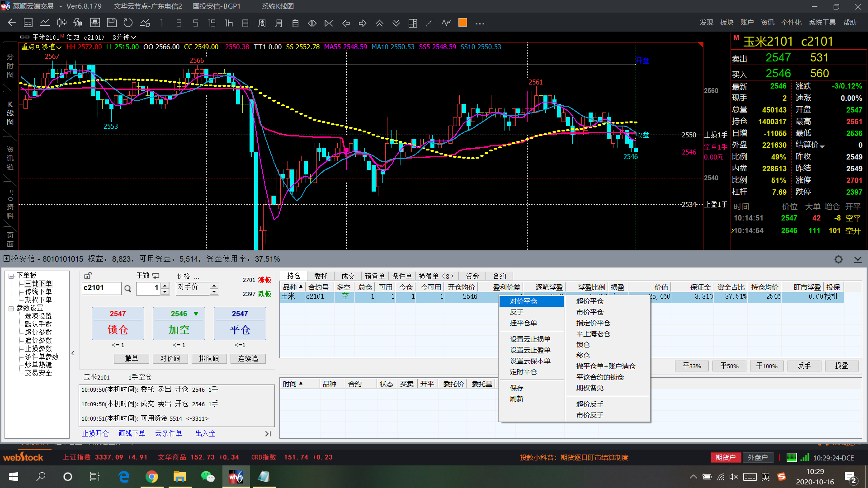Viewport: 868px width, 488px height.
Task: Toggle the 期货户 account button
Action: tap(725, 457)
